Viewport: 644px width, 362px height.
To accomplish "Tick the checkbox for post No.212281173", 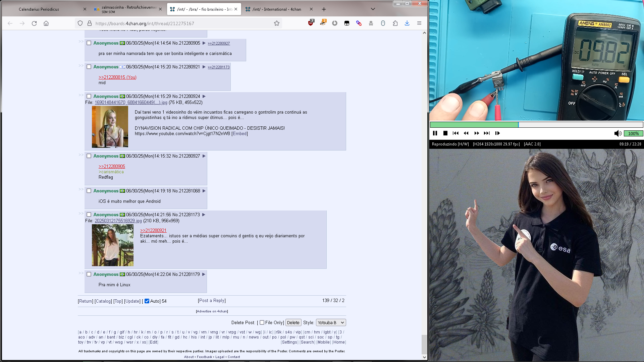I will [x=89, y=215].
